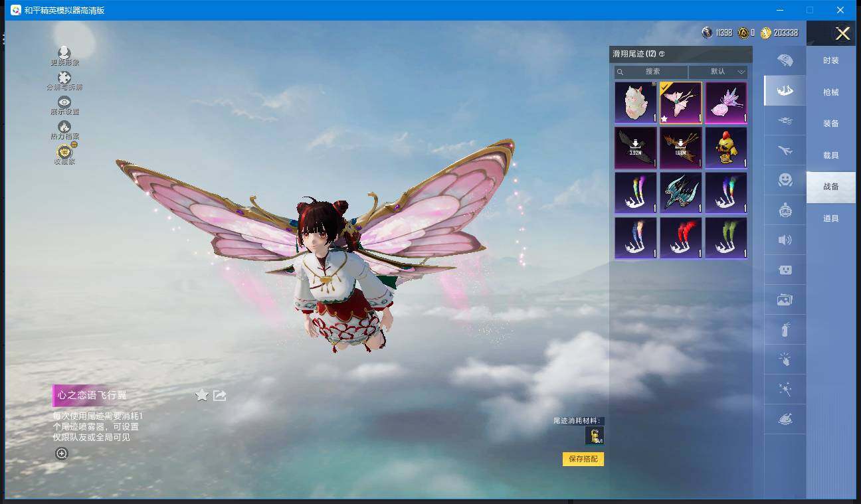
Task: Select the glide trail category icon
Action: click(x=785, y=90)
